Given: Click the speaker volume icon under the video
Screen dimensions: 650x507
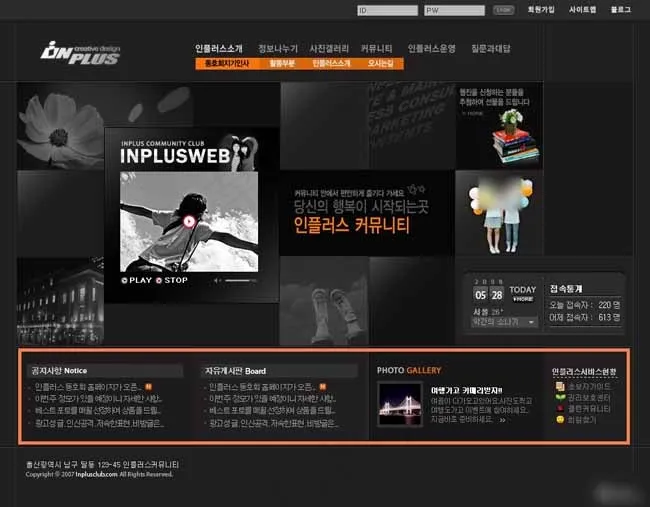Looking at the screenshot, I should pos(217,281).
